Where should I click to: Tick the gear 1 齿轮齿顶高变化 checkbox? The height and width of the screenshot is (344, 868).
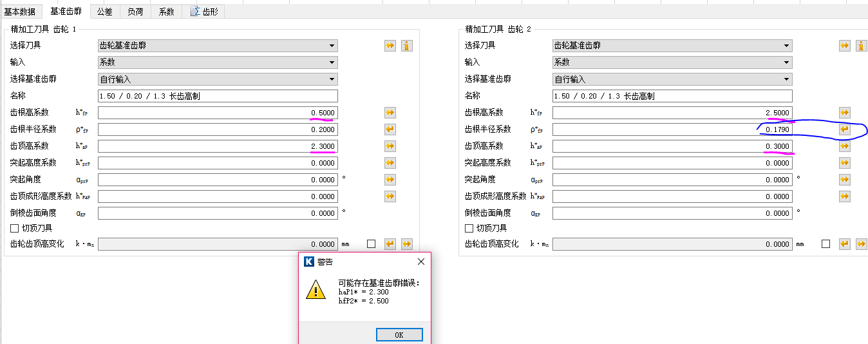(x=371, y=244)
